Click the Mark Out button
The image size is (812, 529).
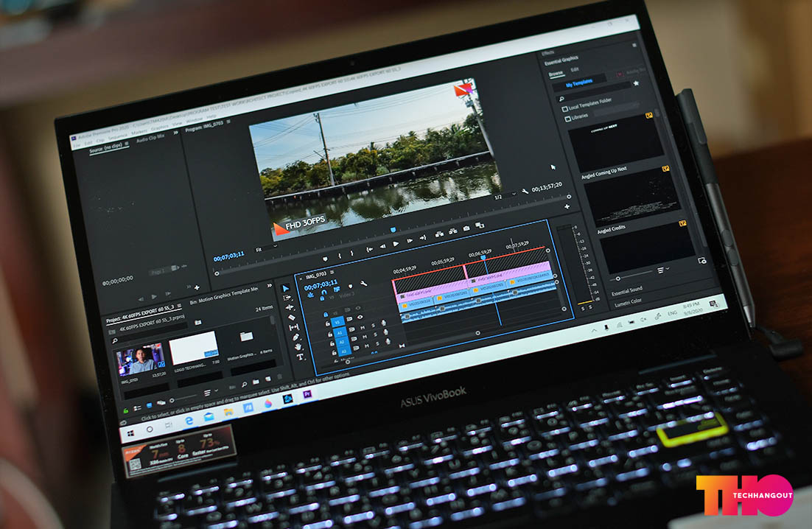coord(351,253)
